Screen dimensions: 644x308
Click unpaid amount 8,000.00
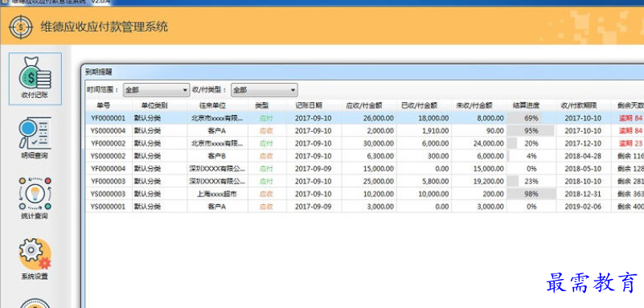point(490,118)
